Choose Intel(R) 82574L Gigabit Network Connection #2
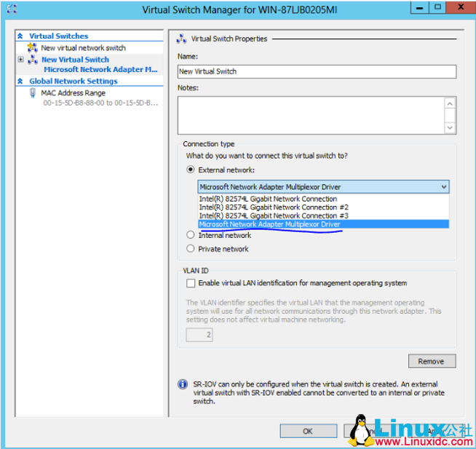Screen dimensions: 476x449 point(323,207)
